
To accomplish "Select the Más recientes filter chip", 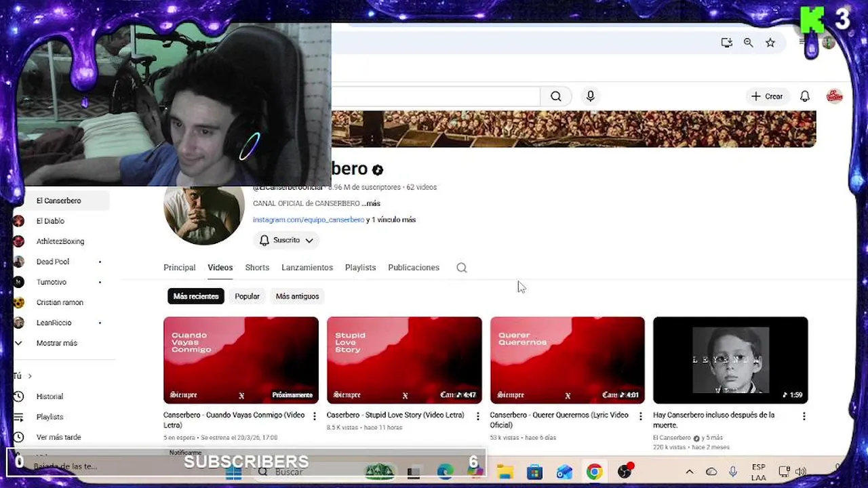I will [x=196, y=296].
